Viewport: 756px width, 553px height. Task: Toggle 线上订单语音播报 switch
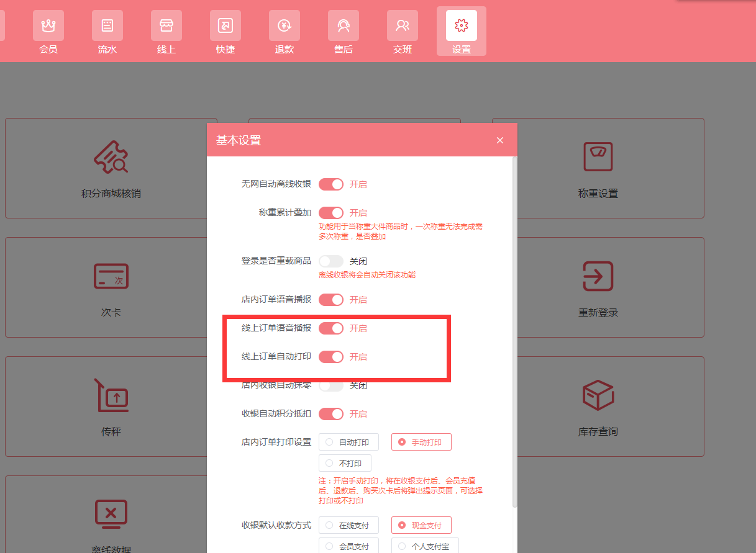(331, 328)
